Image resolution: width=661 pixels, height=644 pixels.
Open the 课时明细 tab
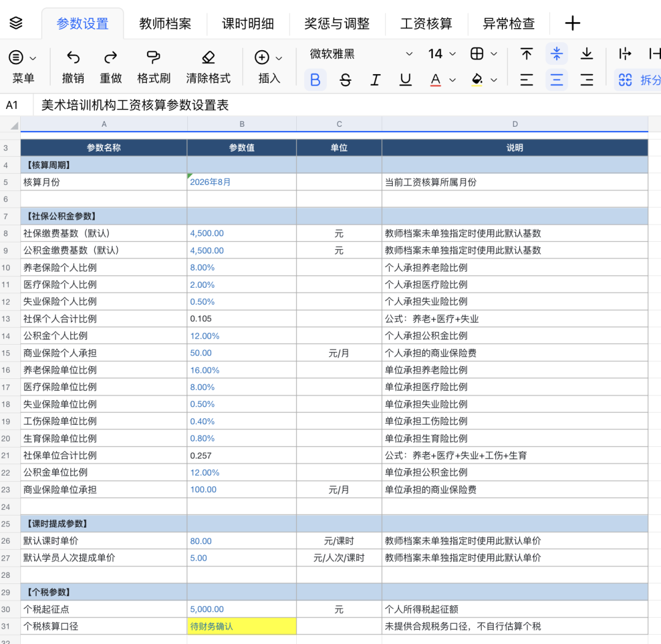point(248,23)
